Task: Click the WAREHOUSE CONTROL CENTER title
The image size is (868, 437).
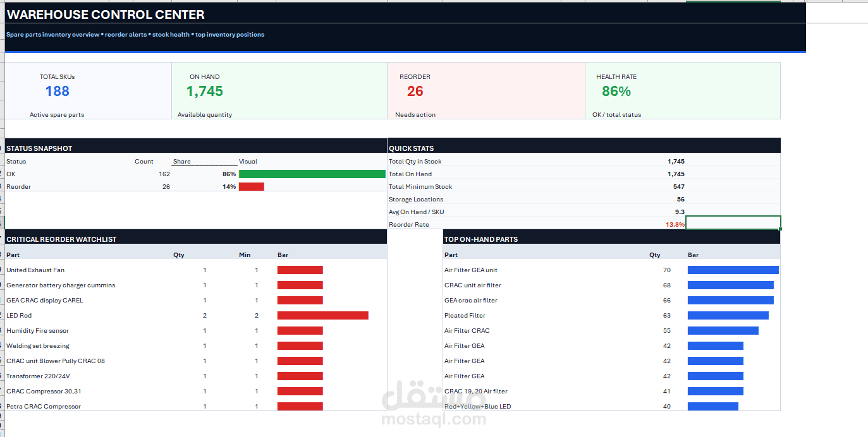Action: 106,14
